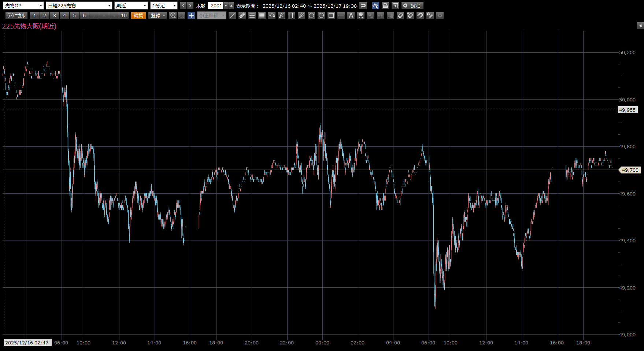Expand the 登録 dropdown menu
The width and height of the screenshot is (644, 351).
[x=158, y=15]
